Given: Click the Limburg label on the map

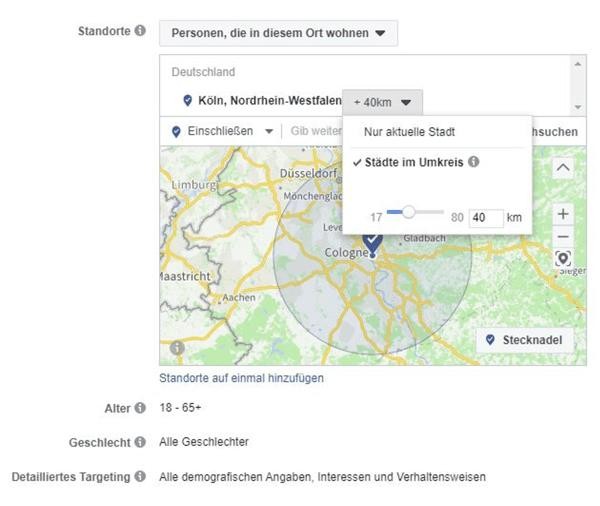Looking at the screenshot, I should [x=194, y=185].
